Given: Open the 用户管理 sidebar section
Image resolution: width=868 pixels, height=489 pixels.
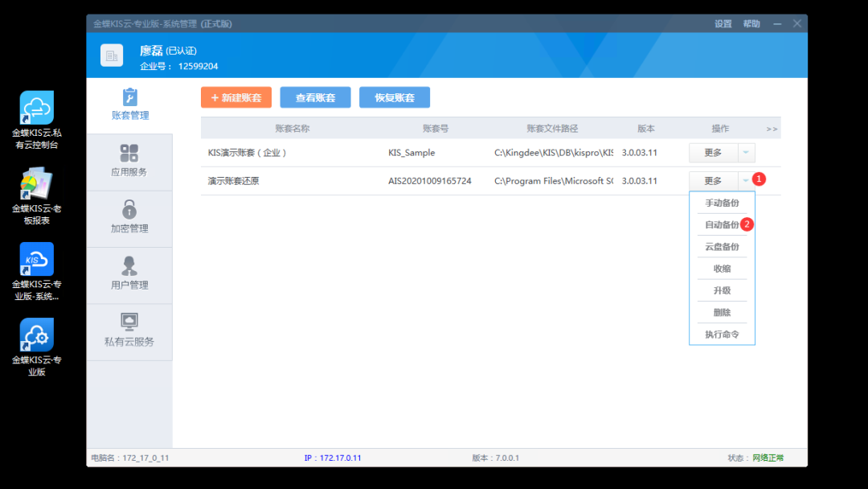Looking at the screenshot, I should coord(129,275).
